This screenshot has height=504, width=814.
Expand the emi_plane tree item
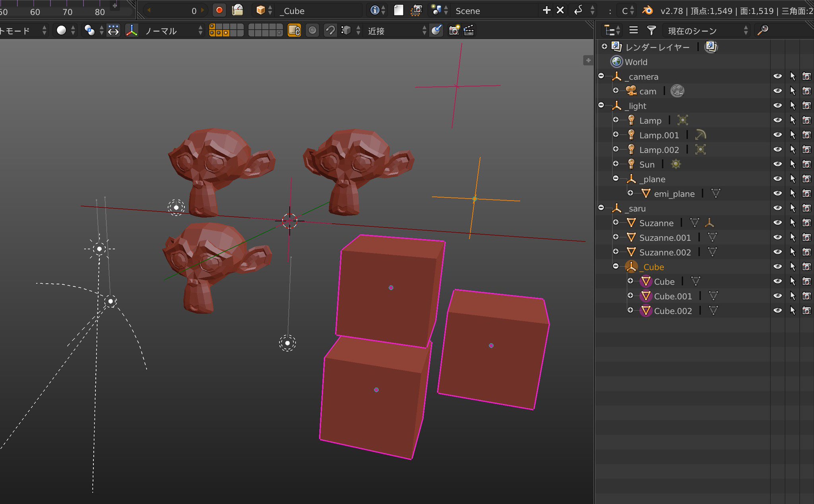(x=630, y=193)
